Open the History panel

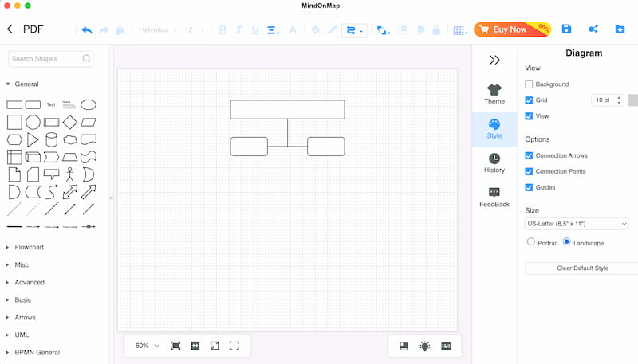pyautogui.click(x=494, y=163)
